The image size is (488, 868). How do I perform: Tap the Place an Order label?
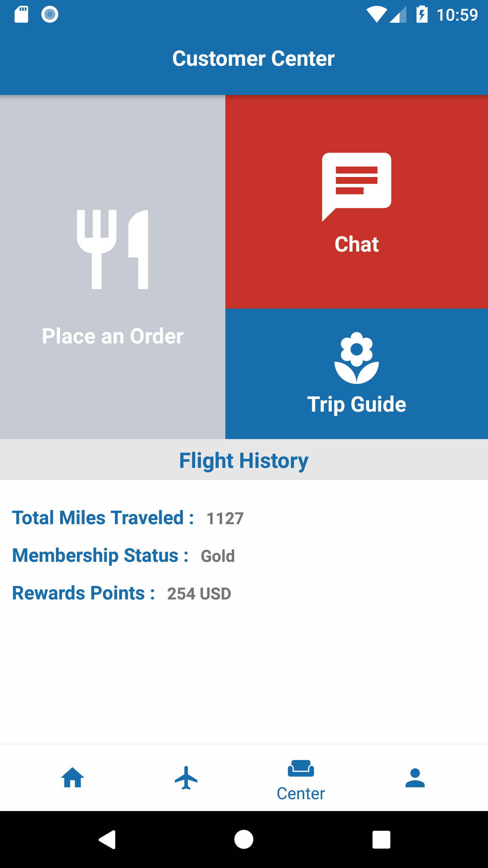tap(113, 336)
